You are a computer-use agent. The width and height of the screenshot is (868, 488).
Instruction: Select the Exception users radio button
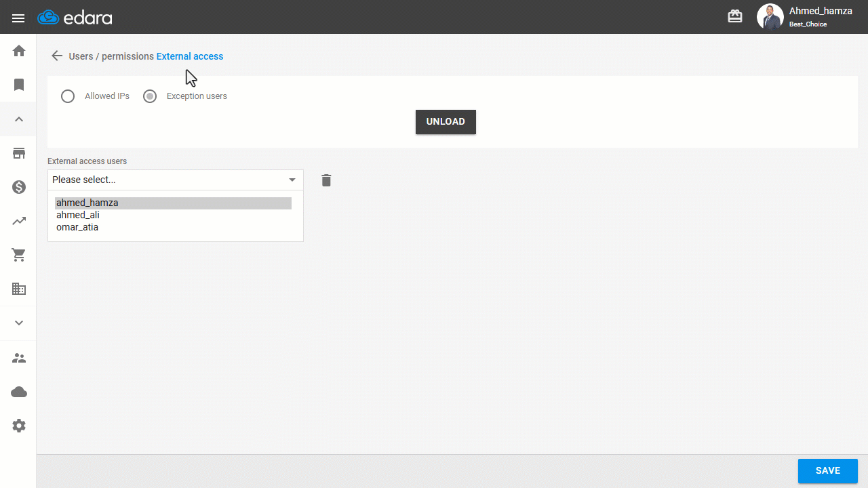150,96
